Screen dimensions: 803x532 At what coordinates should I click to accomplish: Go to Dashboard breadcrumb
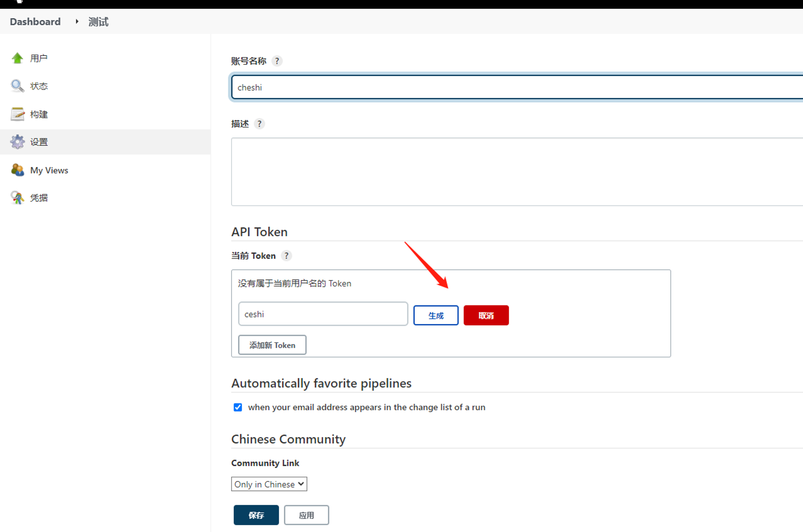pos(35,22)
